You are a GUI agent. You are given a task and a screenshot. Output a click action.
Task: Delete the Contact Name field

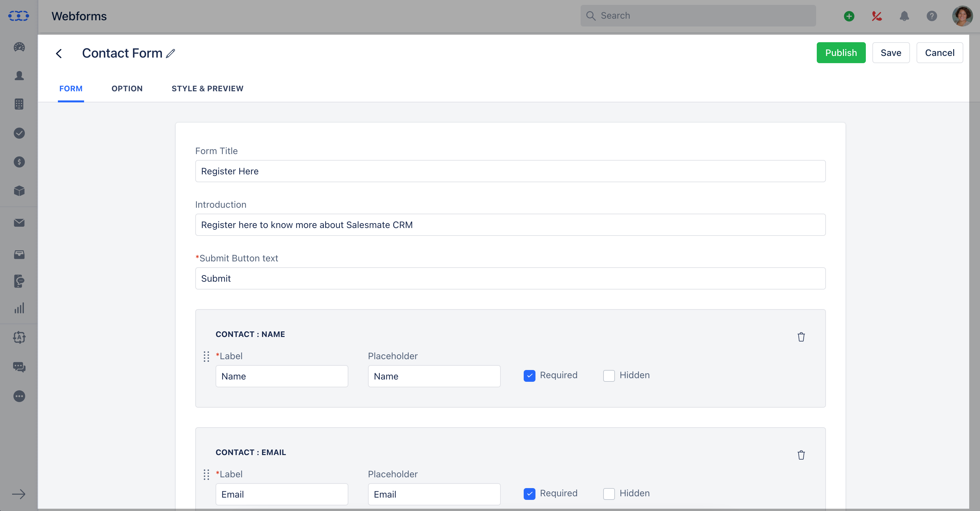tap(801, 337)
